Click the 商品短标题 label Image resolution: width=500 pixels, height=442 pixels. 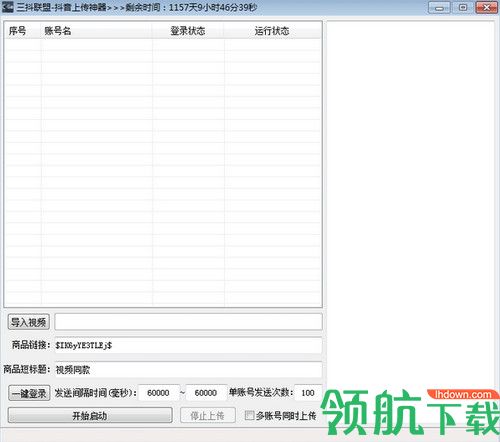[x=27, y=369]
